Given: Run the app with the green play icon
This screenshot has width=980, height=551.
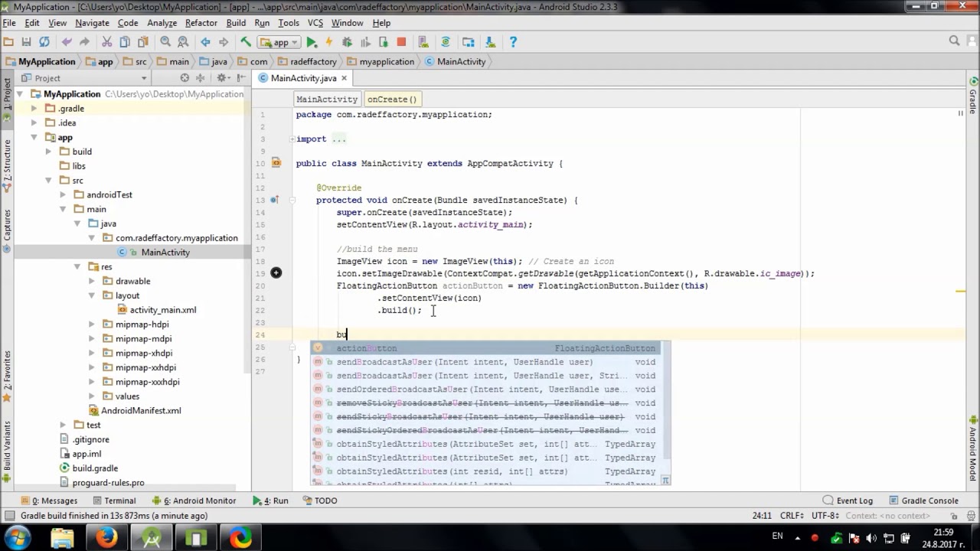Looking at the screenshot, I should click(x=312, y=42).
